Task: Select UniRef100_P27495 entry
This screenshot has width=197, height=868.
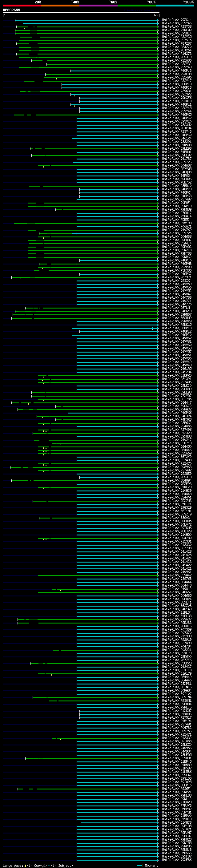Action: [x=176, y=382]
